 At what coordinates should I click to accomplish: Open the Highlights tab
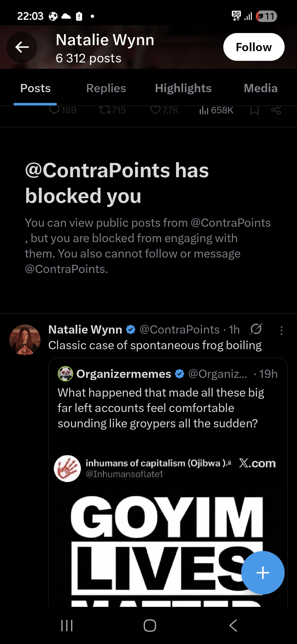183,88
